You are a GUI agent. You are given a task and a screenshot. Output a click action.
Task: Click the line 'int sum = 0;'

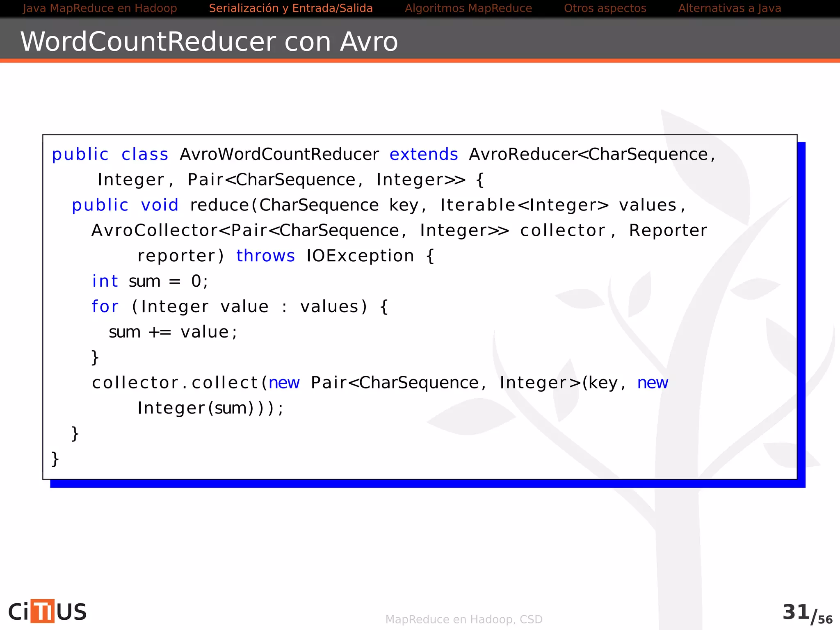(150, 281)
